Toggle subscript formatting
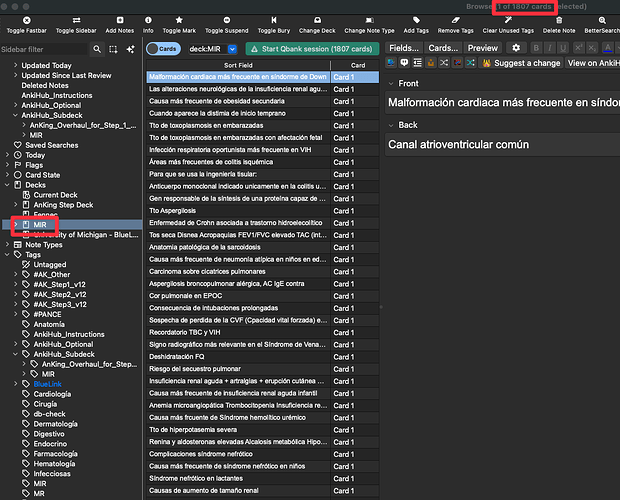This screenshot has width=620, height=500. click(x=592, y=48)
